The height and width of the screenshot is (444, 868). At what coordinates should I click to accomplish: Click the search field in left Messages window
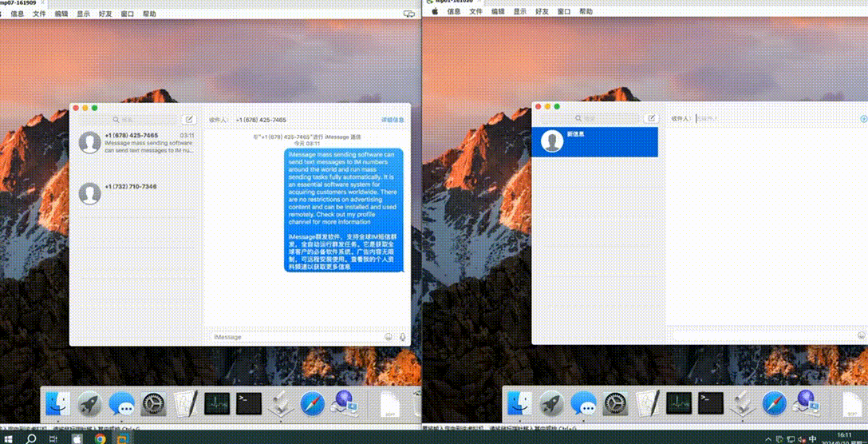pyautogui.click(x=128, y=120)
